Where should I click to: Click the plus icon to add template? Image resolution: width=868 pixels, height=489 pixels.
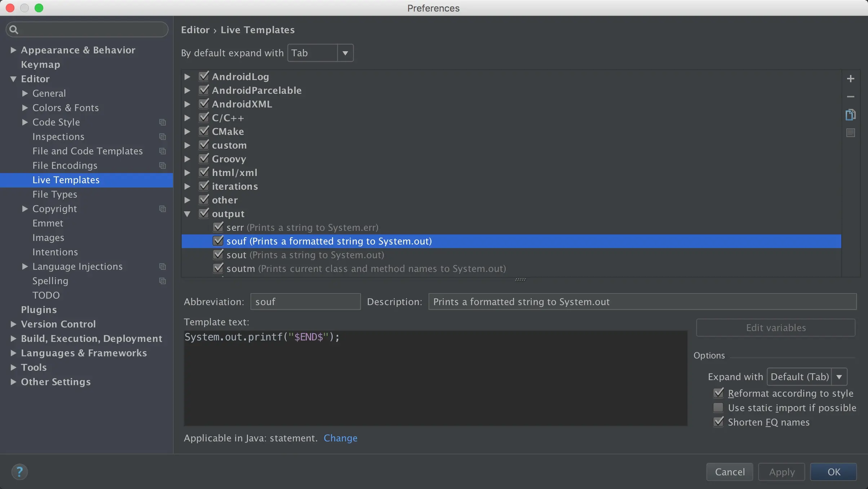pyautogui.click(x=850, y=79)
